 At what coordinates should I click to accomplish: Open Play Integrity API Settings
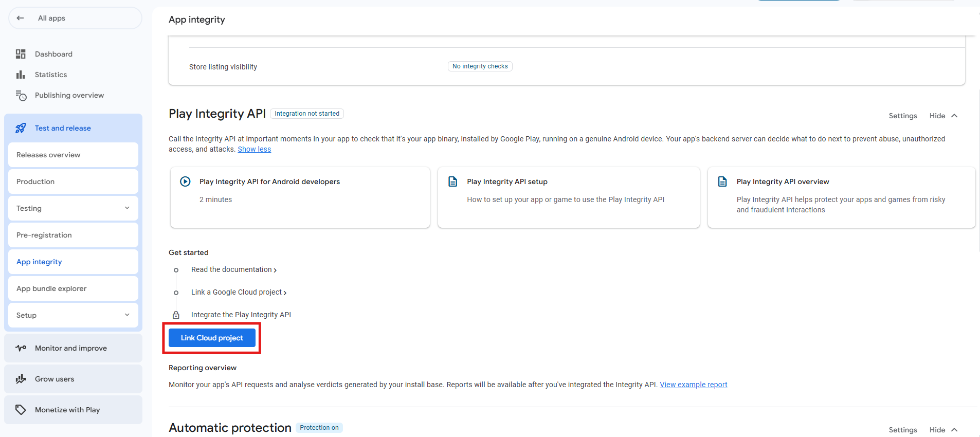point(902,116)
